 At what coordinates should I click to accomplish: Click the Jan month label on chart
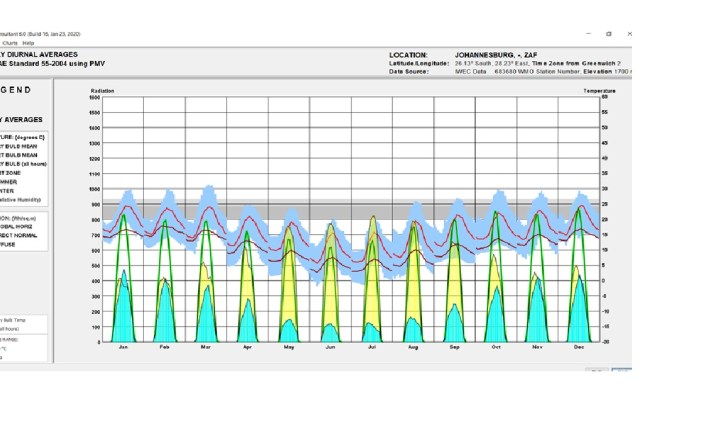[123, 348]
